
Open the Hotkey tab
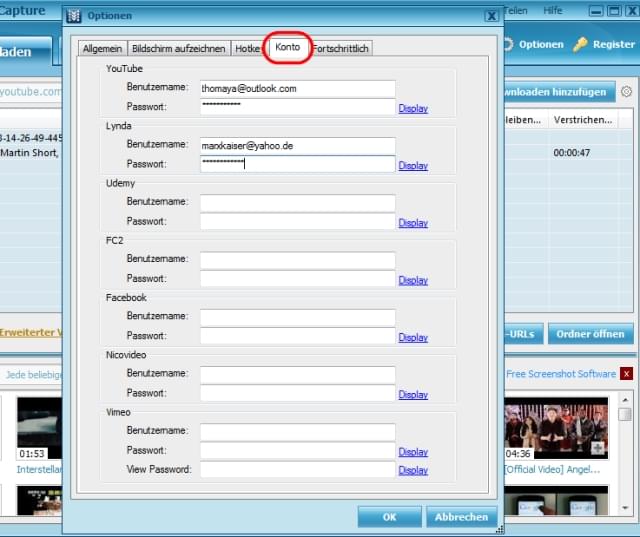coord(247,49)
